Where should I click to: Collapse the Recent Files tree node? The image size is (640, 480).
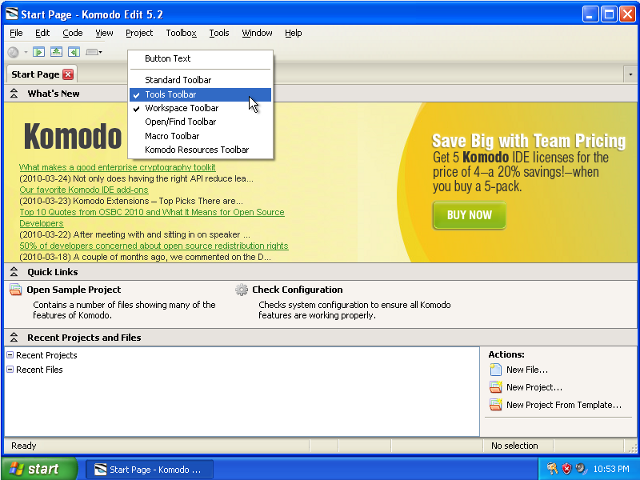pyautogui.click(x=10, y=369)
